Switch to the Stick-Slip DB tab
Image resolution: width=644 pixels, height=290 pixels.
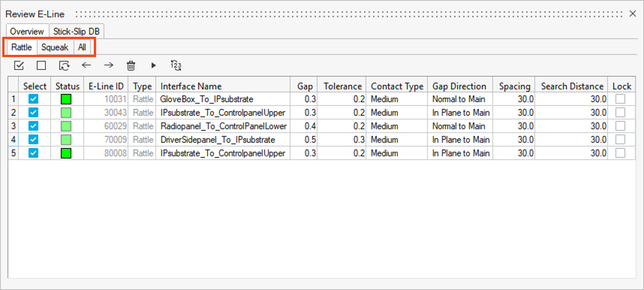tap(77, 32)
